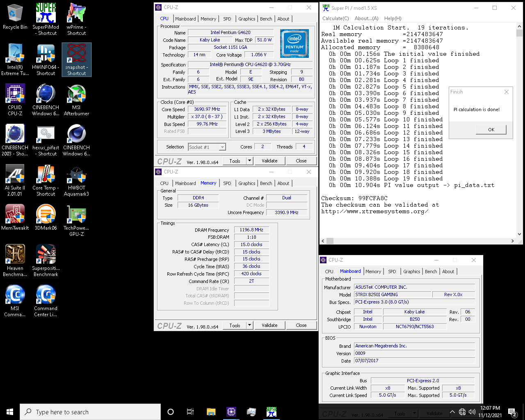Click Windows Start button
The image size is (525, 420).
[x=10, y=412]
